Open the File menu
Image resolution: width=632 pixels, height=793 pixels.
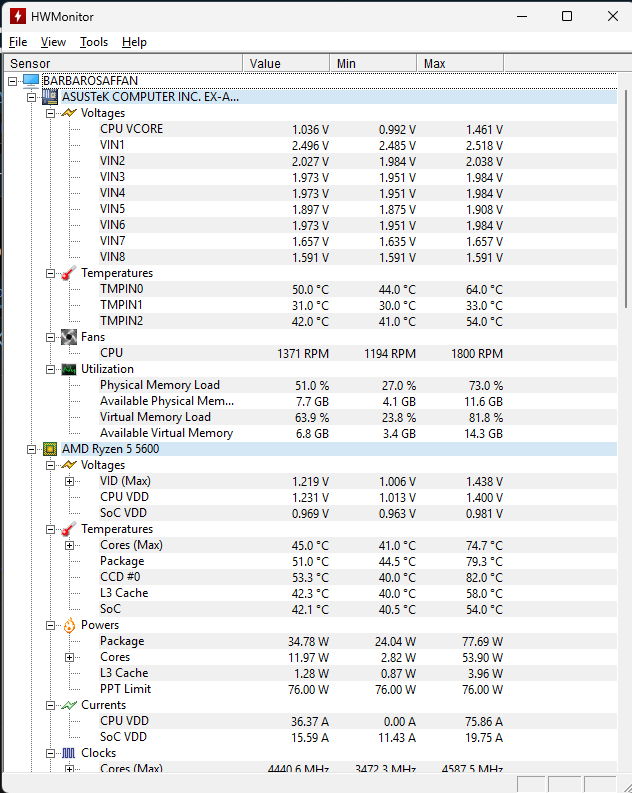click(x=18, y=42)
